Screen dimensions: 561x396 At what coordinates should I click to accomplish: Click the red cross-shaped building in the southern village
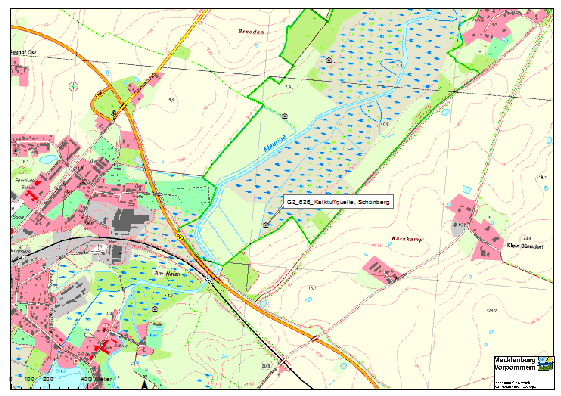click(103, 347)
